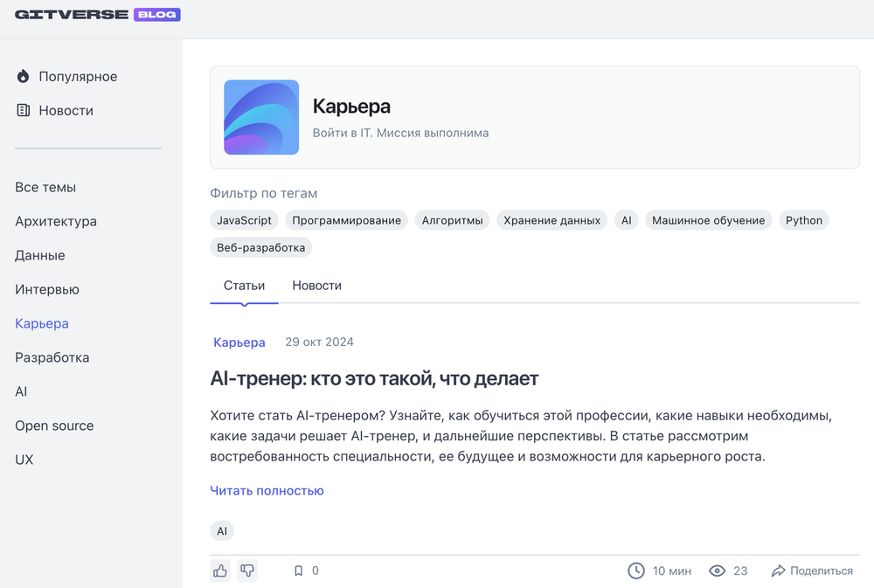Enable the Python tag filter
Screen dimensions: 874x588
pyautogui.click(x=803, y=220)
